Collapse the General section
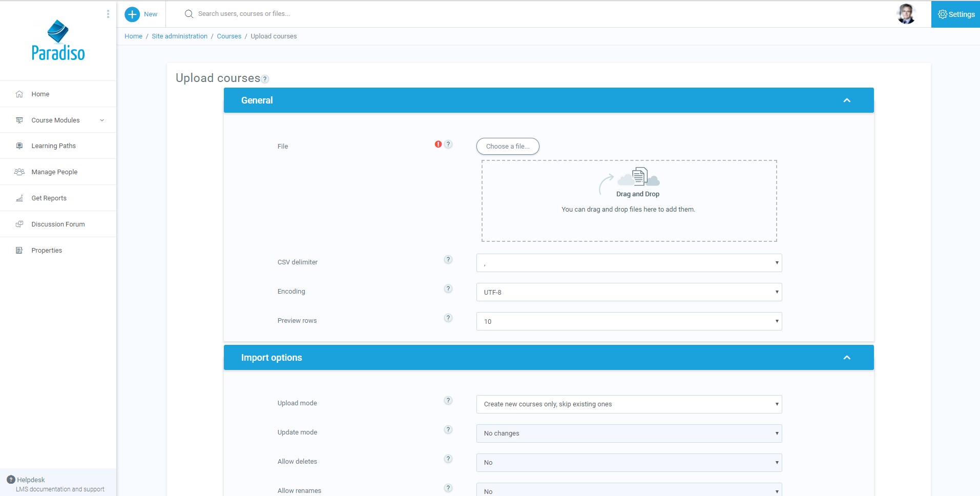This screenshot has height=496, width=980. [x=847, y=100]
